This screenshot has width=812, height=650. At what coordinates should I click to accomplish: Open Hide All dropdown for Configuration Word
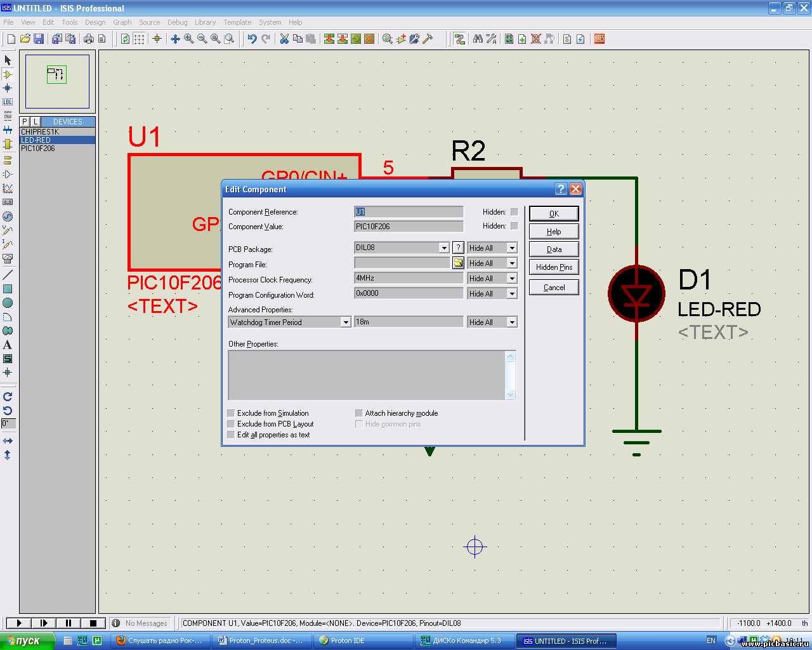(x=512, y=293)
